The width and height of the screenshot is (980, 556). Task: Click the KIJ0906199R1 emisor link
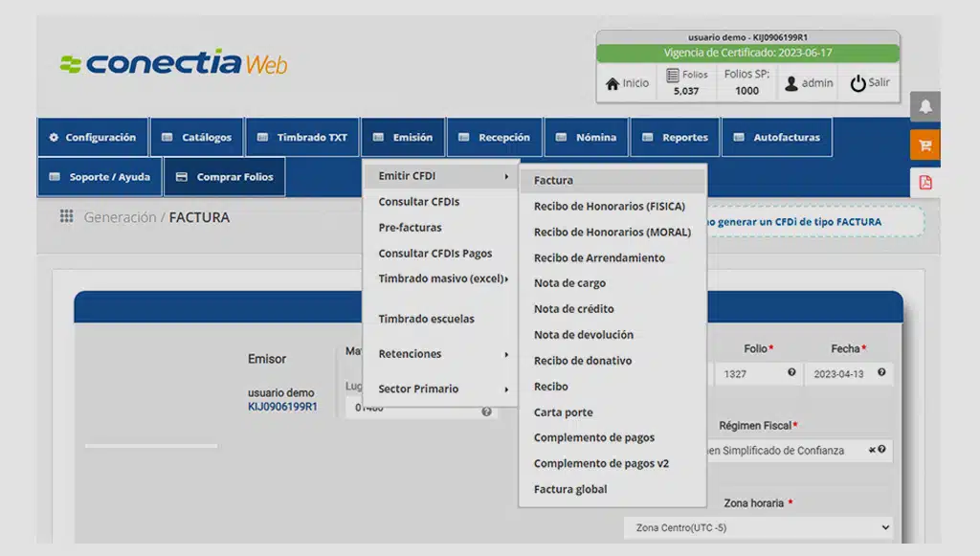[282, 407]
